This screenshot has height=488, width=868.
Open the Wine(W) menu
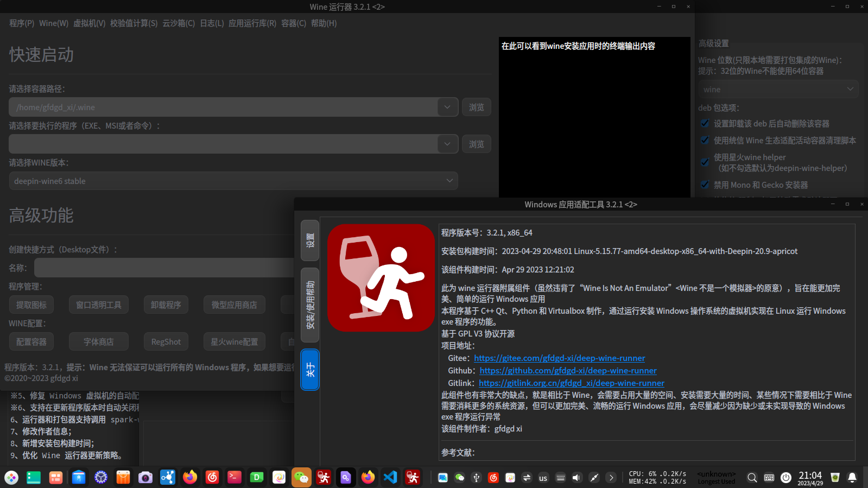tap(54, 23)
